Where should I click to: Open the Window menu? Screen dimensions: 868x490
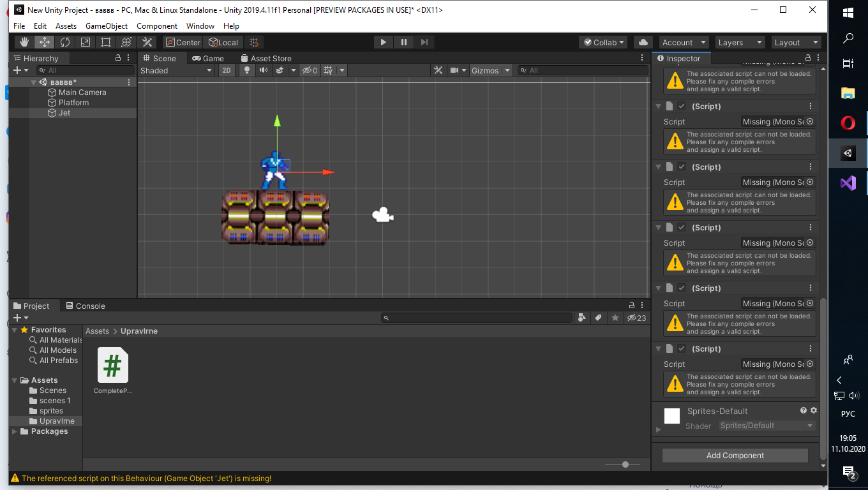click(x=200, y=26)
